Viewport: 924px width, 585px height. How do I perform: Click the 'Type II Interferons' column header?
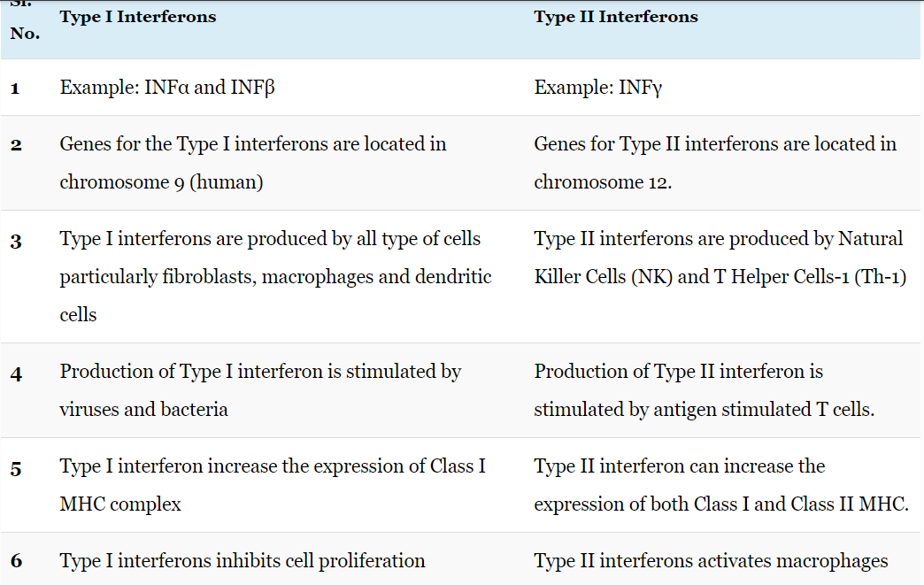616,17
